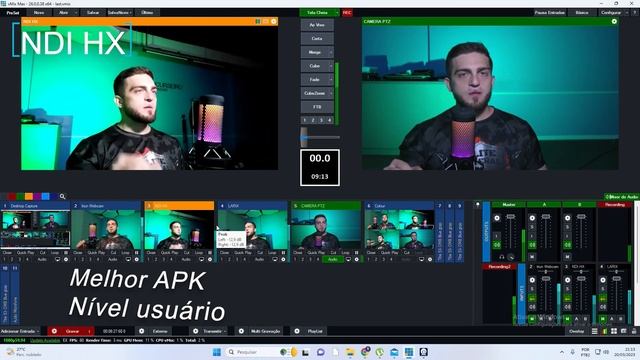Screen dimensions: 640x360
Task: Expand the Gravar button dropdown arrow
Action: pos(89,331)
